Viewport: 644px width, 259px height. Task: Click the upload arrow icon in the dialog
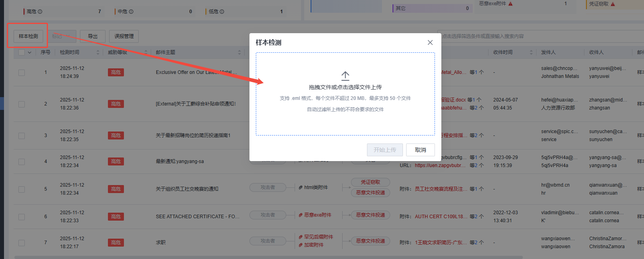345,76
